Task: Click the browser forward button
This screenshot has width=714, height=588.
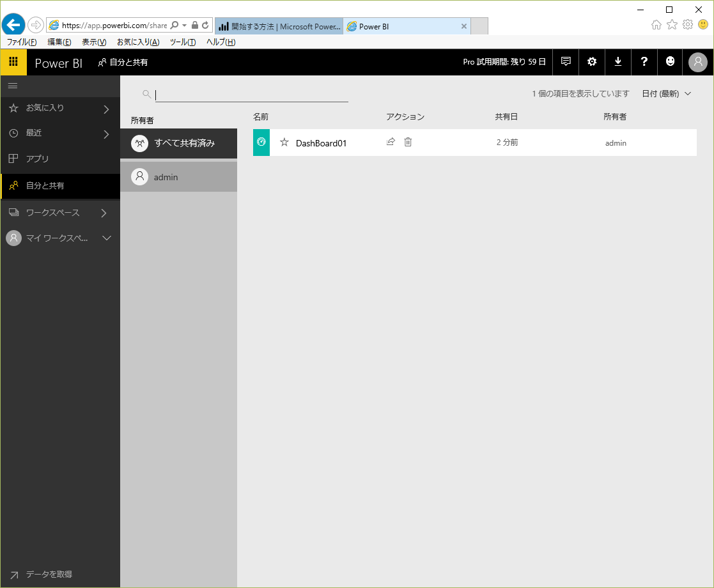Action: click(36, 25)
